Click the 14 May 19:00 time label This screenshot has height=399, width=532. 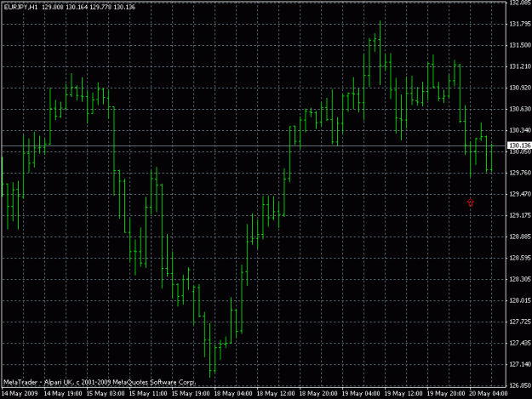pos(63,394)
